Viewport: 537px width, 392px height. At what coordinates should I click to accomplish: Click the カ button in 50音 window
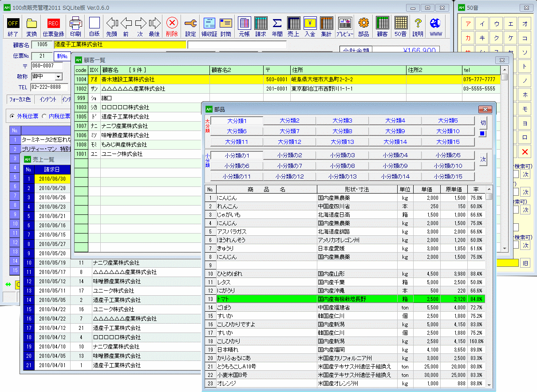point(468,38)
